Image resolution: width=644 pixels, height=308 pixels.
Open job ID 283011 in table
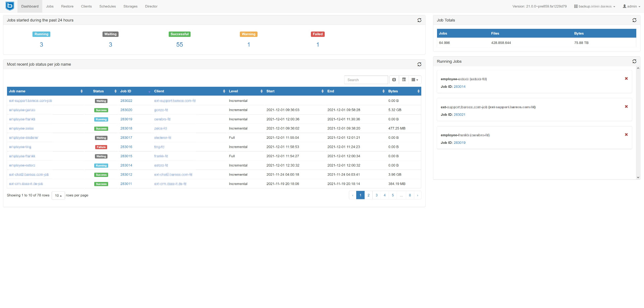coord(126,184)
